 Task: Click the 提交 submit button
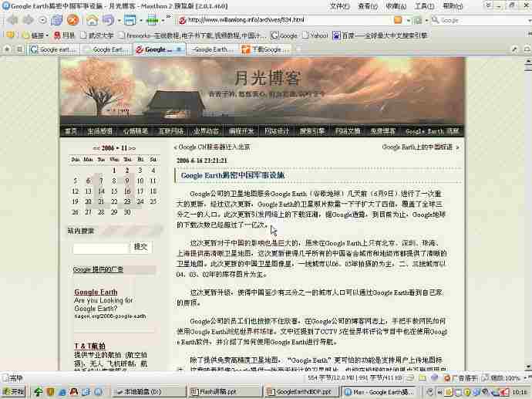click(141, 247)
